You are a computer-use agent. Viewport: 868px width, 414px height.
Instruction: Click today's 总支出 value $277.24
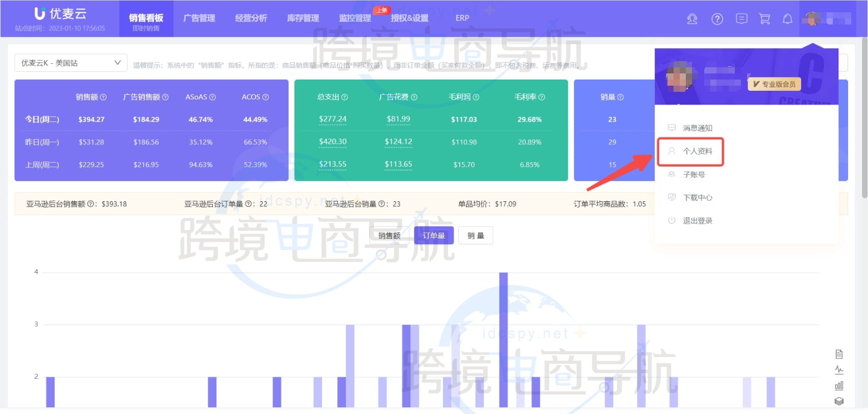click(x=333, y=119)
